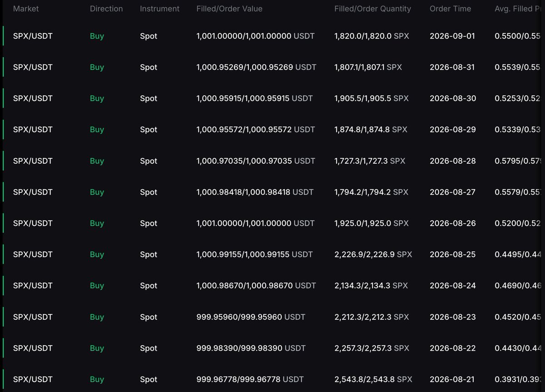Viewport: 545px width, 392px height.
Task: Select SPX/USDT in the 2026-08-28 row
Action: click(x=33, y=161)
